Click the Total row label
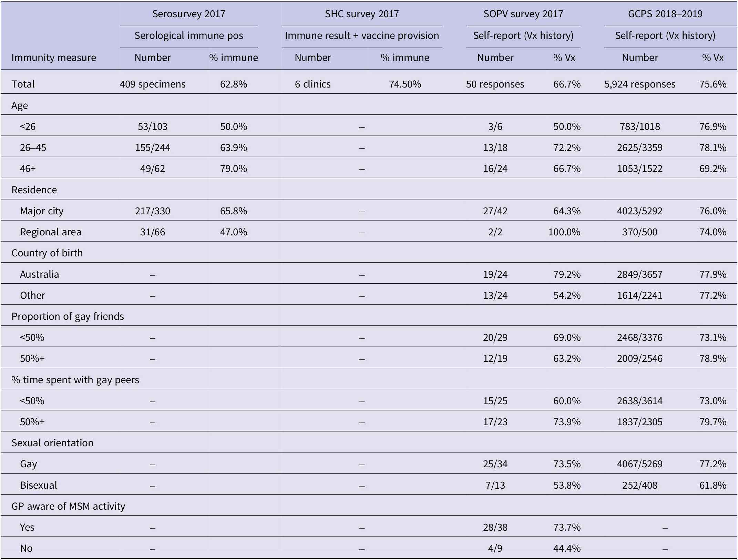738x560 pixels. (x=23, y=84)
